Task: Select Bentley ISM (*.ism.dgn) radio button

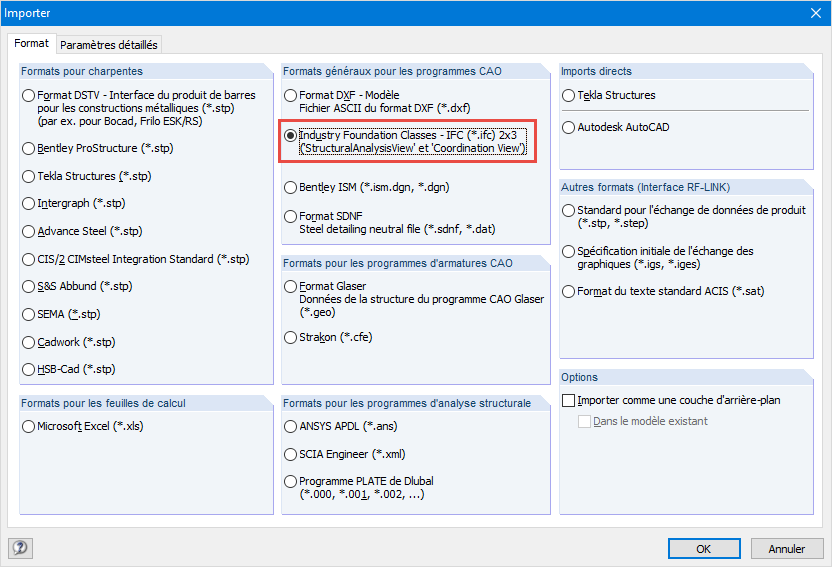Action: 291,187
